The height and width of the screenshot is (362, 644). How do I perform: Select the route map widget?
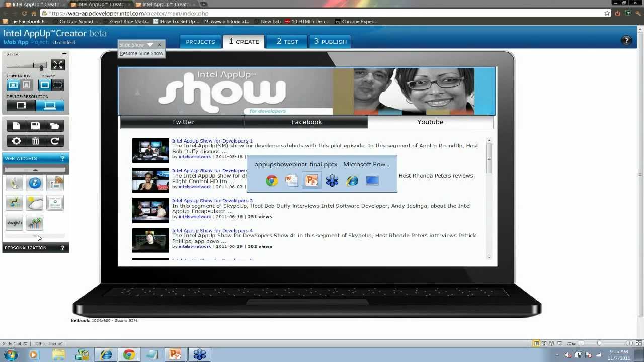(14, 203)
